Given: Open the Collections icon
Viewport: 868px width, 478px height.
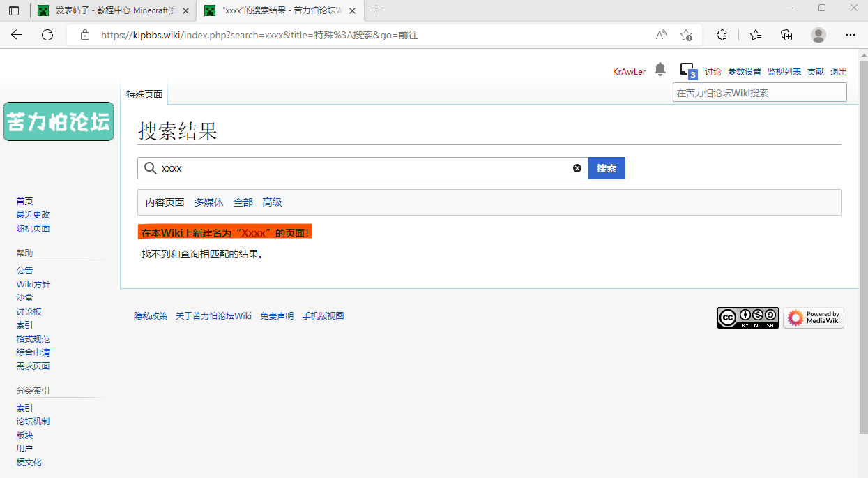Looking at the screenshot, I should 786,35.
